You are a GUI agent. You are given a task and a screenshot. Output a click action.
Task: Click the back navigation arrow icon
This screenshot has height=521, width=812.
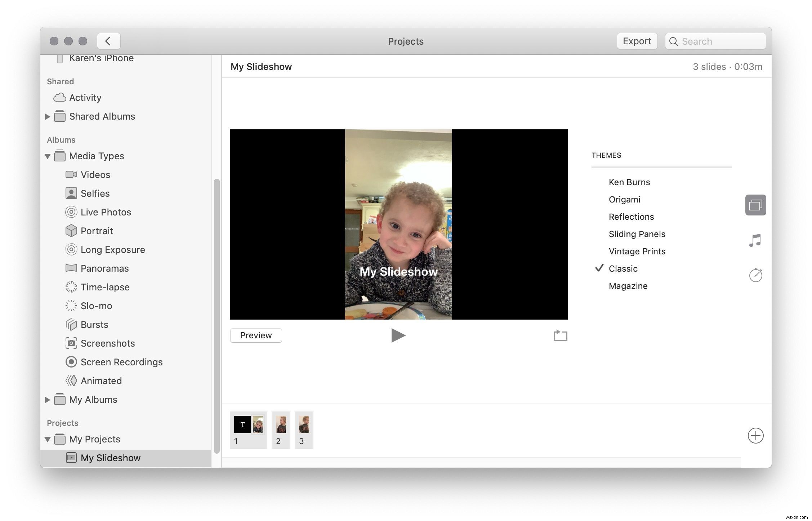(107, 40)
